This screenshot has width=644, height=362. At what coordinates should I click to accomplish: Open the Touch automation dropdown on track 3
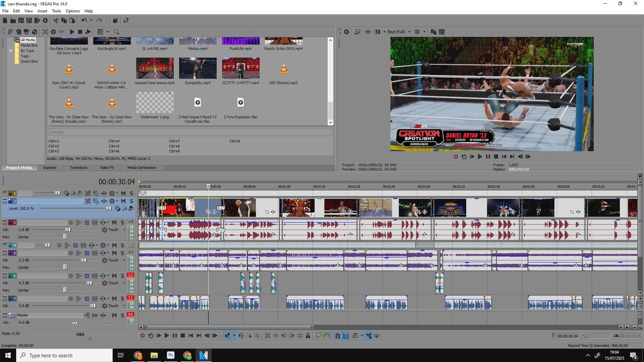click(x=124, y=230)
